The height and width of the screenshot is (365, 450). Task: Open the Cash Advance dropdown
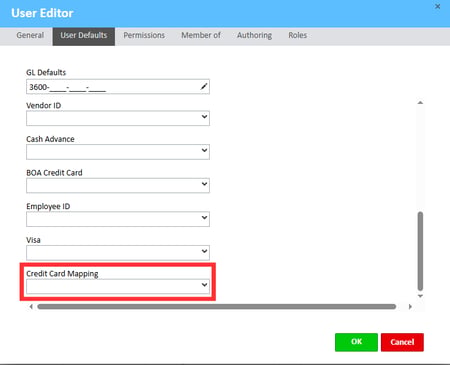tap(118, 152)
